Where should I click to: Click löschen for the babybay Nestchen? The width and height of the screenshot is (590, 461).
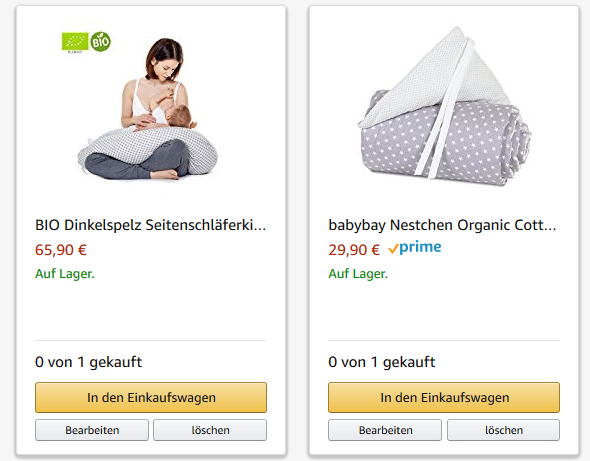point(503,430)
